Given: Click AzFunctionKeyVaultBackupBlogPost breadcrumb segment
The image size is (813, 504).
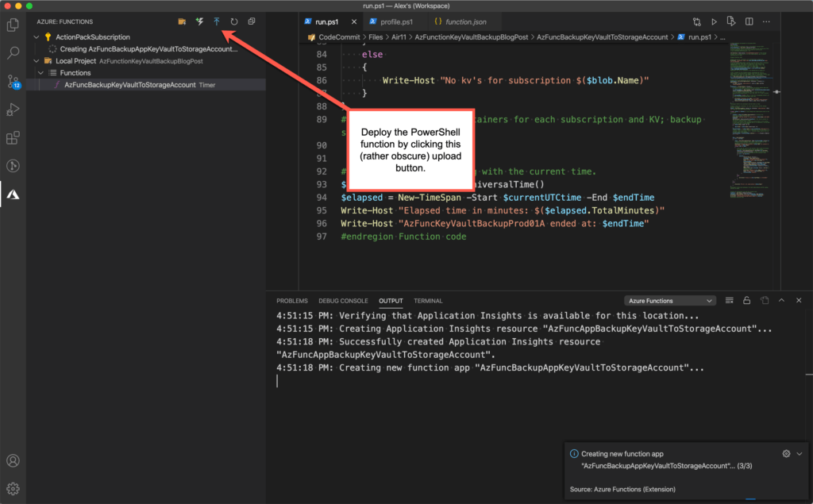Looking at the screenshot, I should click(x=472, y=37).
